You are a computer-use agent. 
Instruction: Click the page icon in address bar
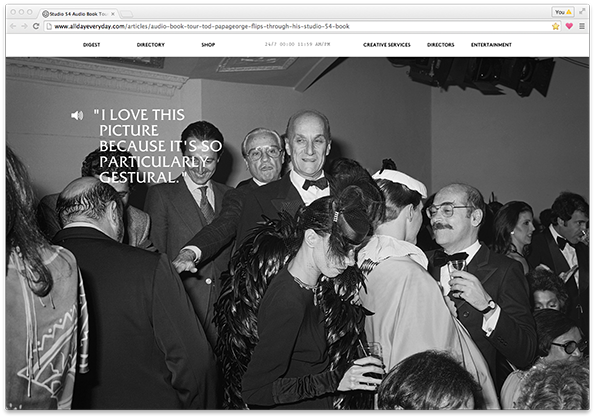[49, 26]
